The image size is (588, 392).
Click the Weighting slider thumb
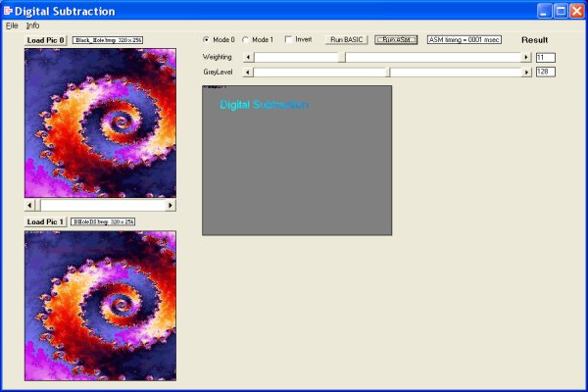(341, 58)
